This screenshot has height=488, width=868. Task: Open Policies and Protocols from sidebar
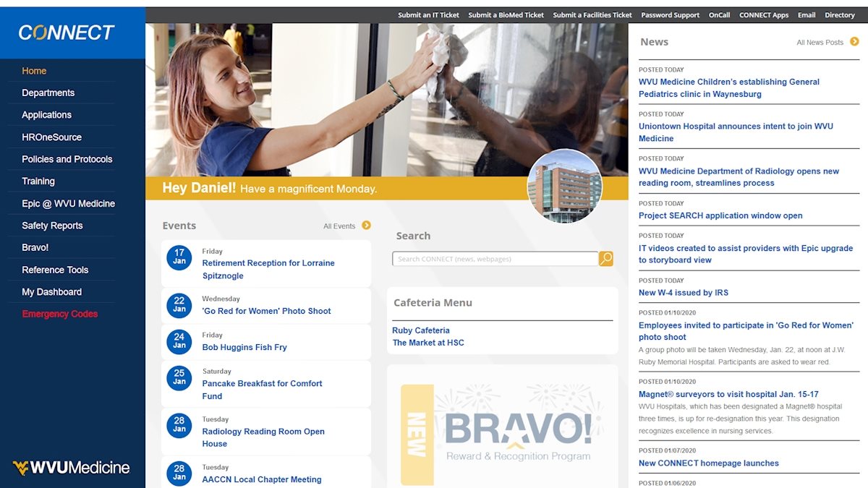[67, 159]
